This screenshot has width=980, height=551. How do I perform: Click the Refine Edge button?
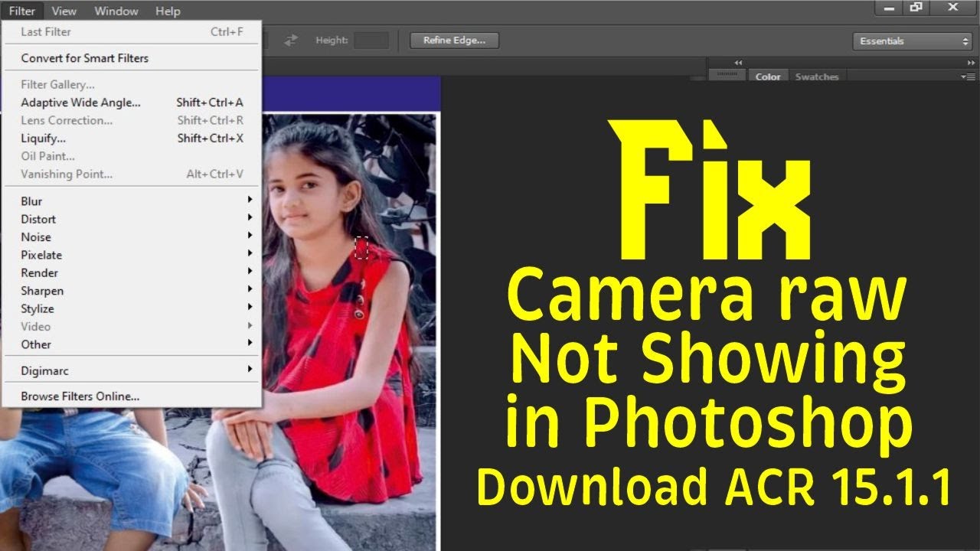pyautogui.click(x=455, y=41)
